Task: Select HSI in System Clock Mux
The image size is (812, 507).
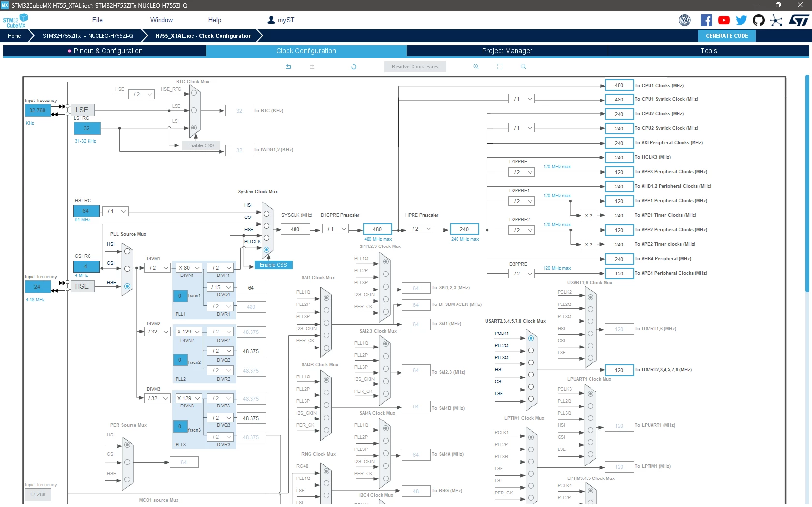Action: point(266,214)
